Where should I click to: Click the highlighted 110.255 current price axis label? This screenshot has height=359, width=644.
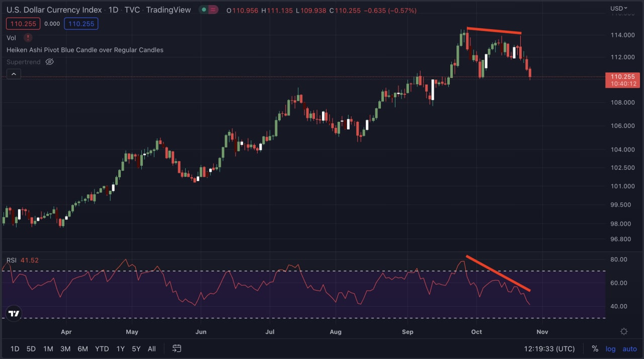point(622,77)
